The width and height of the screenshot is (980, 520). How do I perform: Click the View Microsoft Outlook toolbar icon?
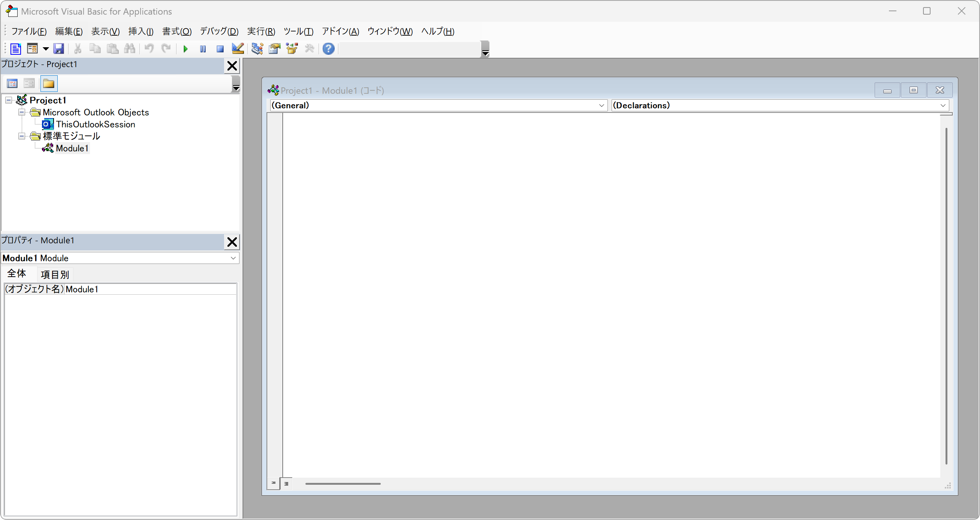click(15, 49)
